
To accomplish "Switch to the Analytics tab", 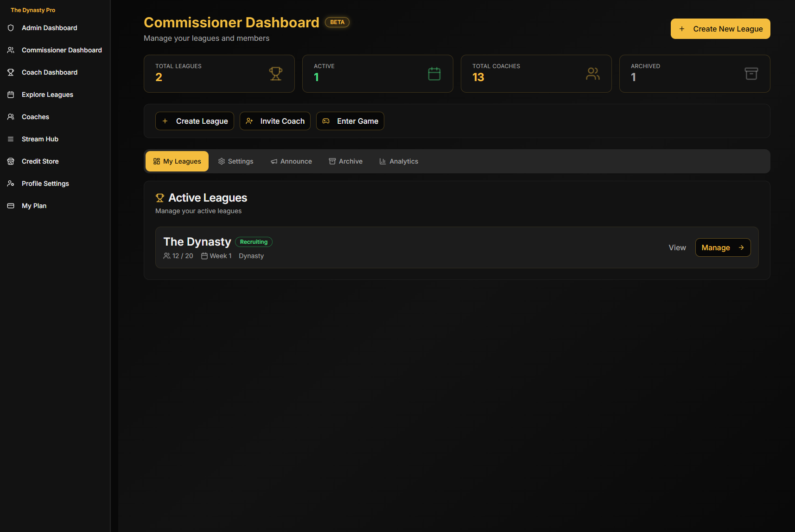I will click(x=399, y=161).
